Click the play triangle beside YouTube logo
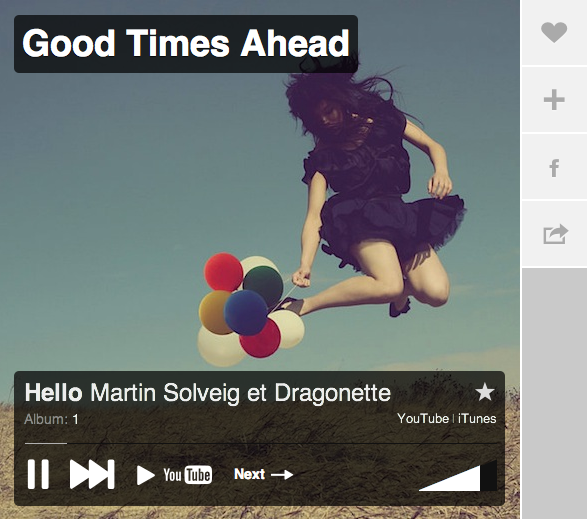 tap(146, 475)
